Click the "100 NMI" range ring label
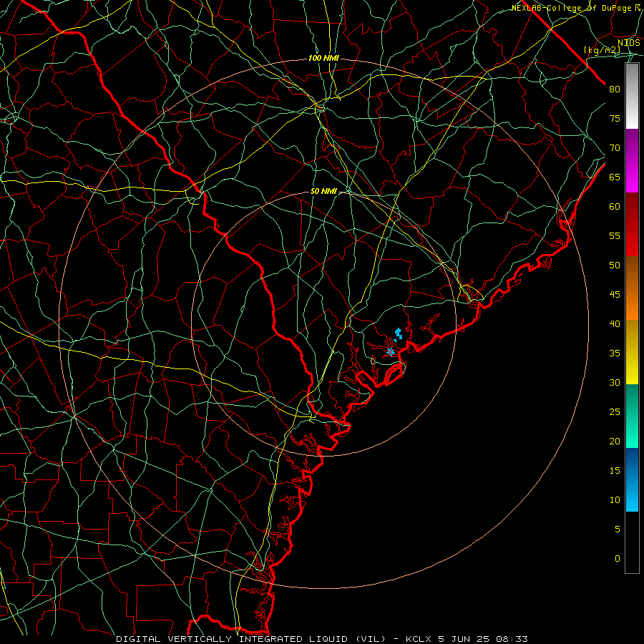 coord(323,59)
